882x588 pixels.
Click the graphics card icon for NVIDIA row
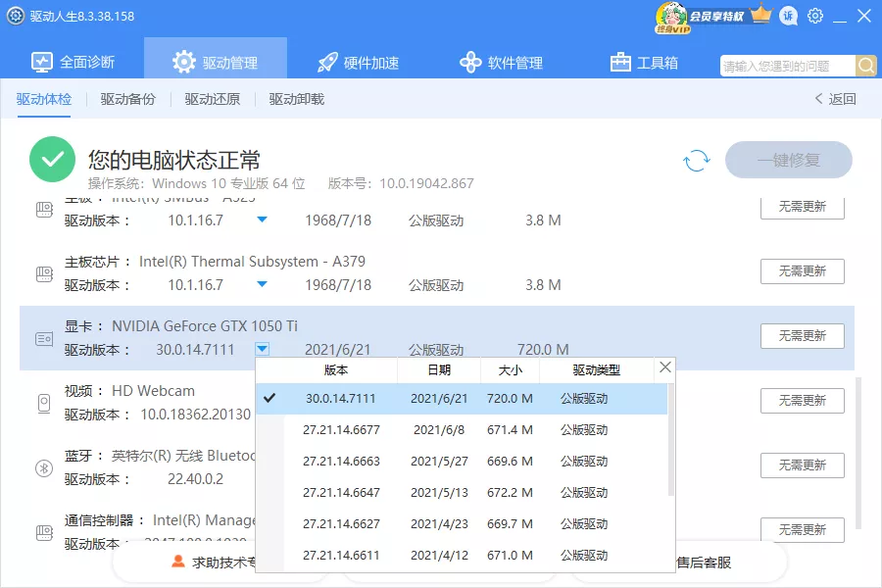[44, 339]
